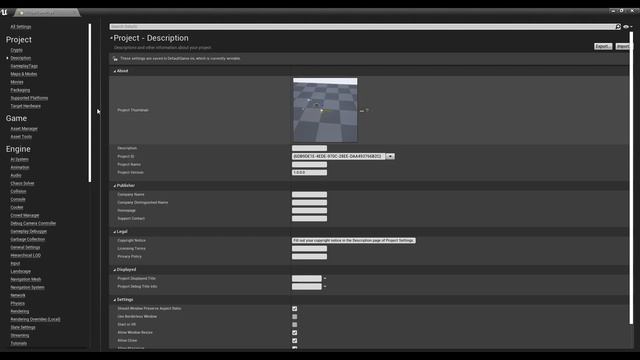
Task: Click the Copyright Notice text field
Action: point(354,240)
